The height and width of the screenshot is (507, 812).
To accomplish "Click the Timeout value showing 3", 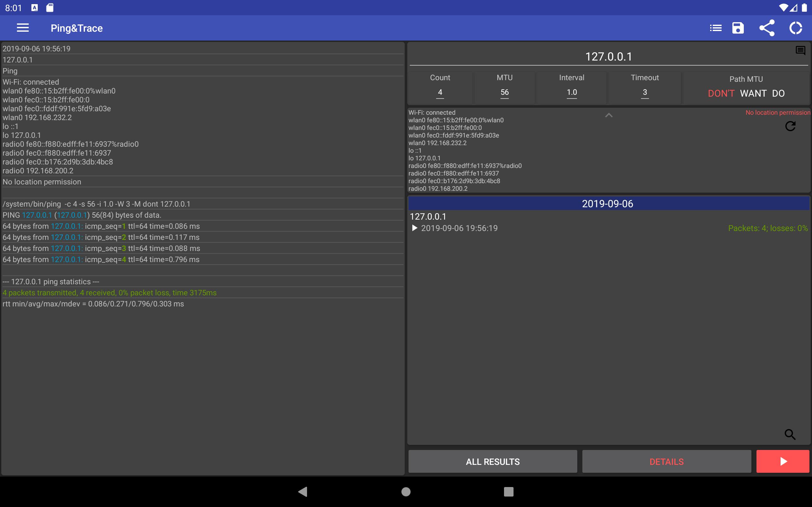I will 644,92.
